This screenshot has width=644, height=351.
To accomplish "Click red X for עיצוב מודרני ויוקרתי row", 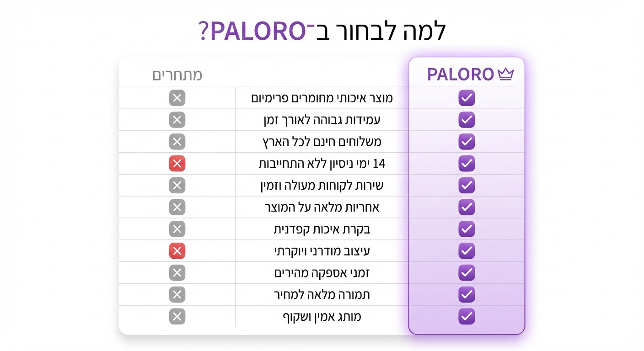I will (x=177, y=251).
